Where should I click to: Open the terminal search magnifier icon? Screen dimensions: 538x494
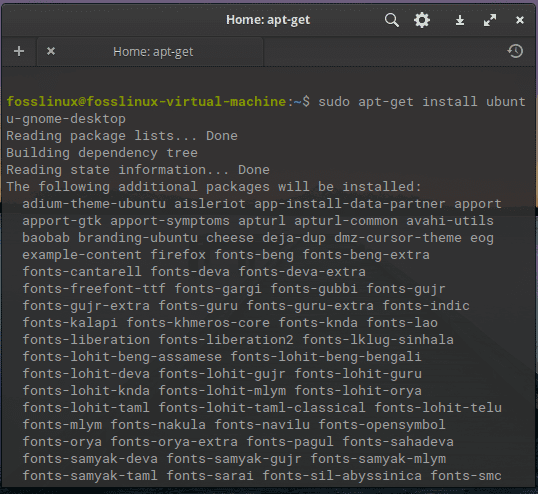[391, 20]
